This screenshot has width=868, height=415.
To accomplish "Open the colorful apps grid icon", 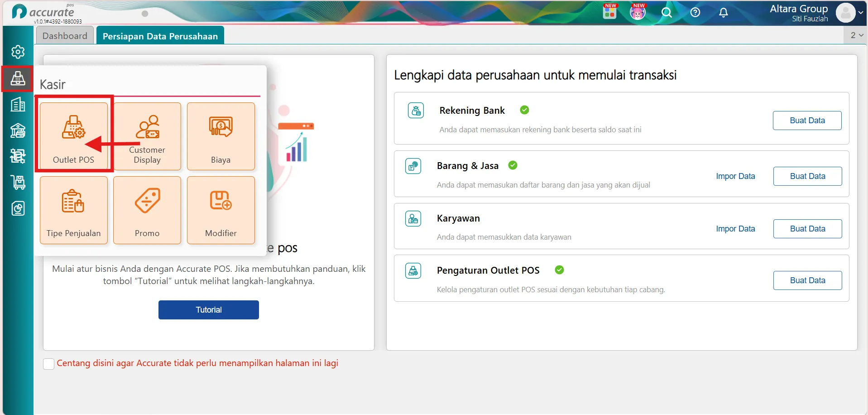I will tap(610, 12).
